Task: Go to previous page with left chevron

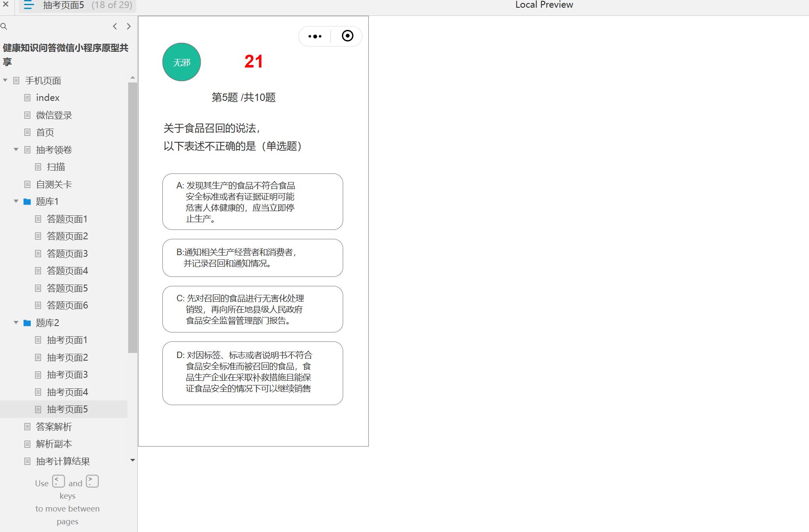Action: [115, 26]
